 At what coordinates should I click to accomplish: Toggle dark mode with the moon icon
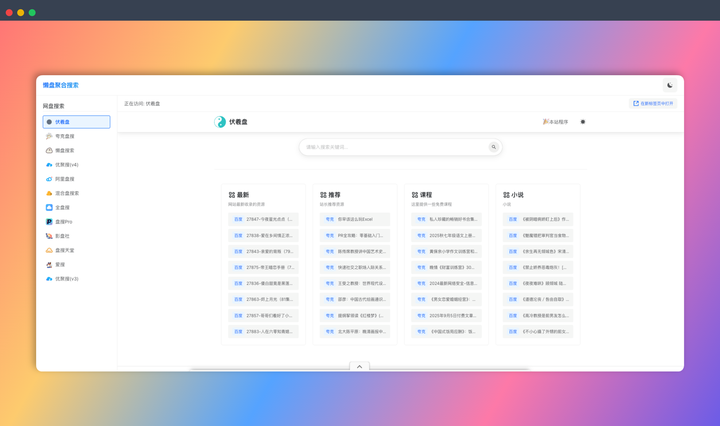[670, 86]
